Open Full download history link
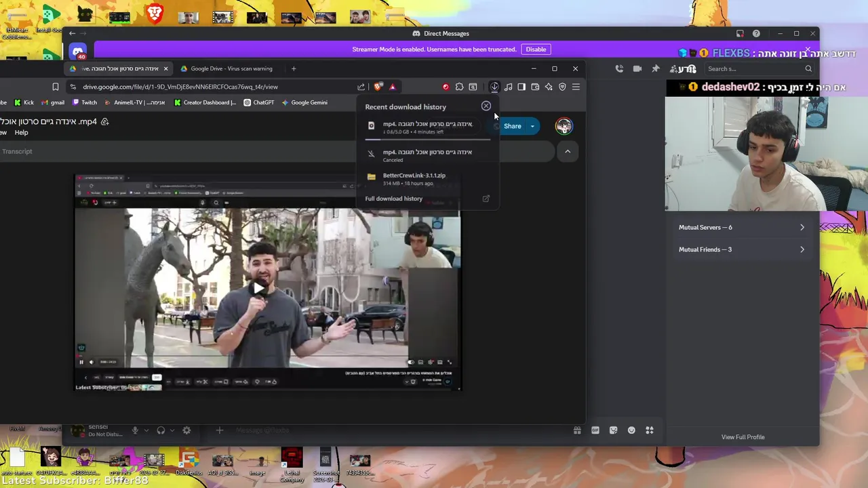Image resolution: width=868 pixels, height=488 pixels. coord(393,199)
